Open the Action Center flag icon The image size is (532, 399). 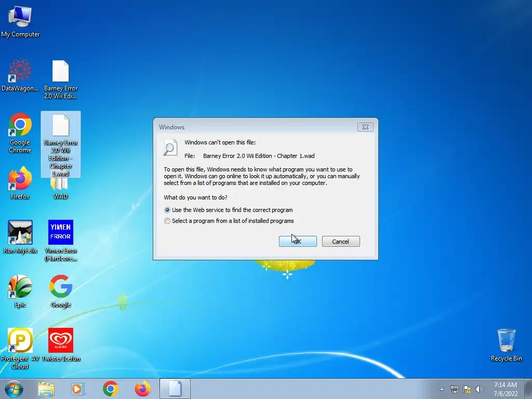point(467,389)
